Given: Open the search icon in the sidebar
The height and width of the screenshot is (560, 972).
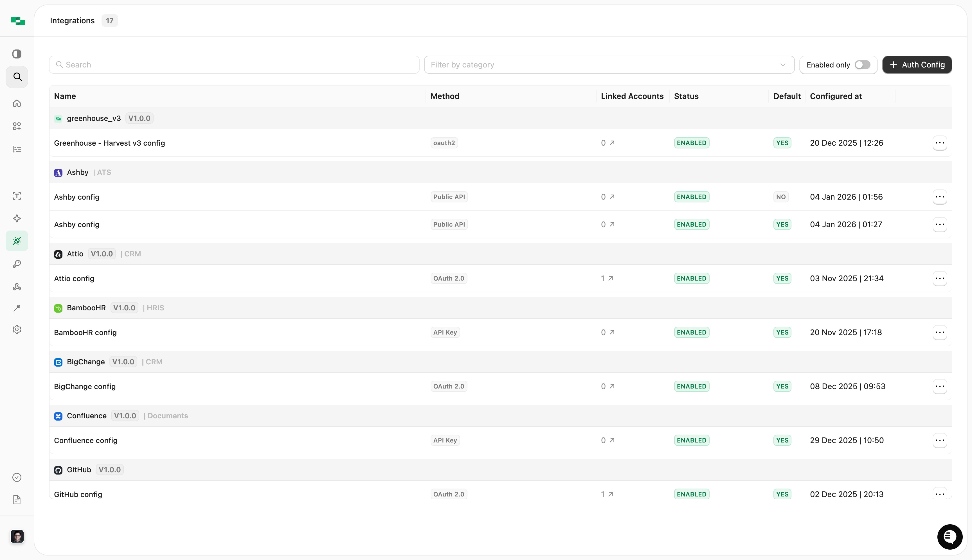Looking at the screenshot, I should click(x=17, y=77).
